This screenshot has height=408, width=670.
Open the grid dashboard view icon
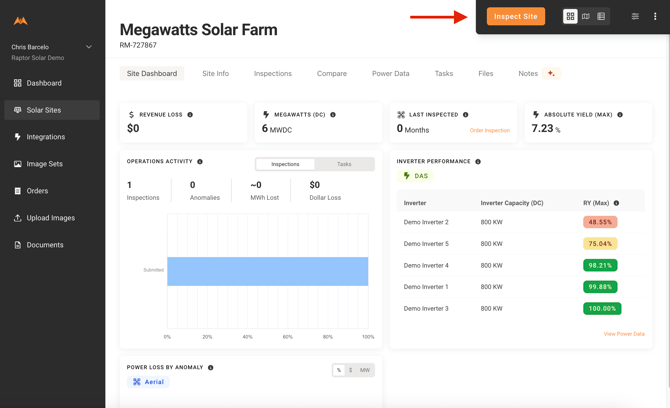point(570,16)
